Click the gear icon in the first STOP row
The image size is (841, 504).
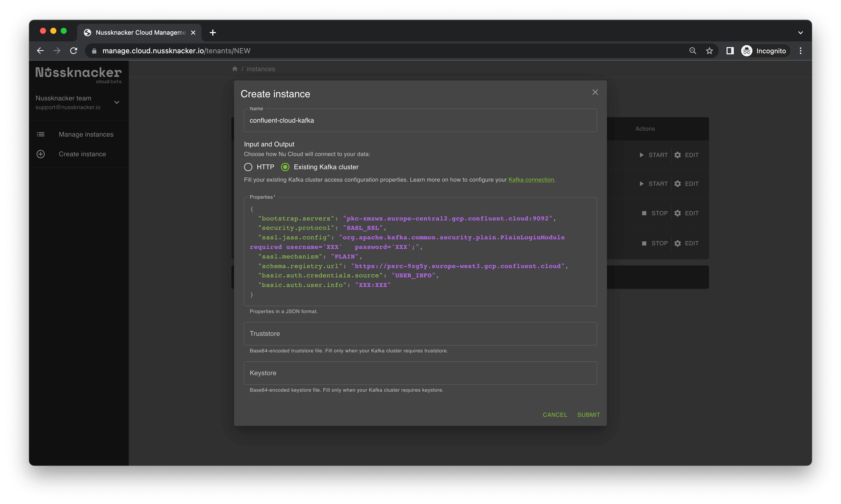pyautogui.click(x=677, y=213)
